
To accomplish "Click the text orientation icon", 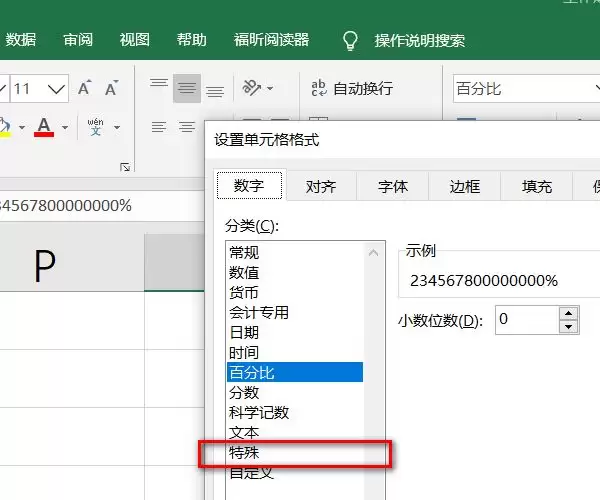I will [251, 88].
